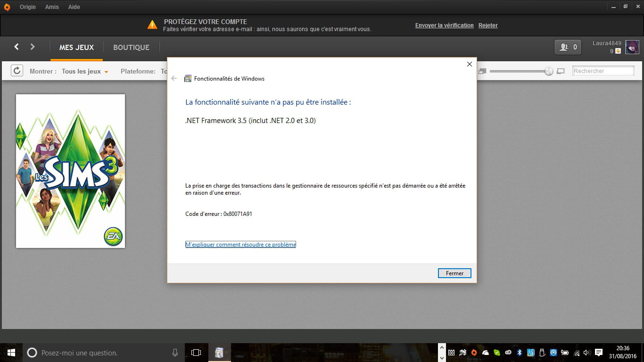Click the Windows Features app in taskbar
Viewport: 644px width, 362px height.
coord(219,353)
